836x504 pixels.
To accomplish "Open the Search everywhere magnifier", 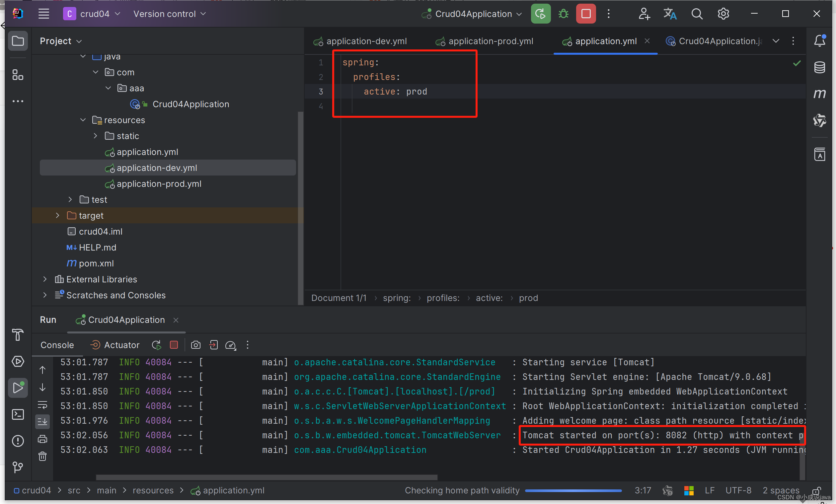I will pyautogui.click(x=697, y=14).
